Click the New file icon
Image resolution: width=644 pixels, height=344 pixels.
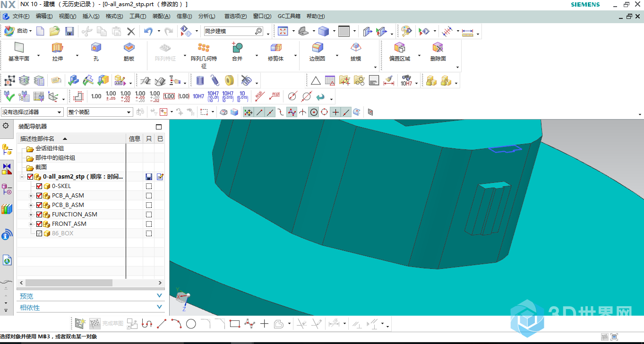click(40, 31)
